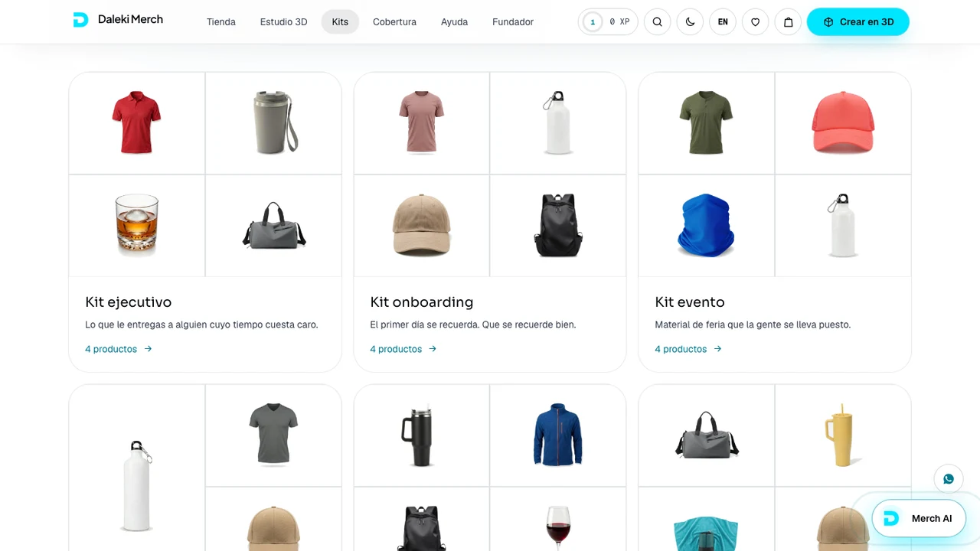This screenshot has width=980, height=551.
Task: Click the olive green henley shirt thumbnail
Action: point(707,123)
